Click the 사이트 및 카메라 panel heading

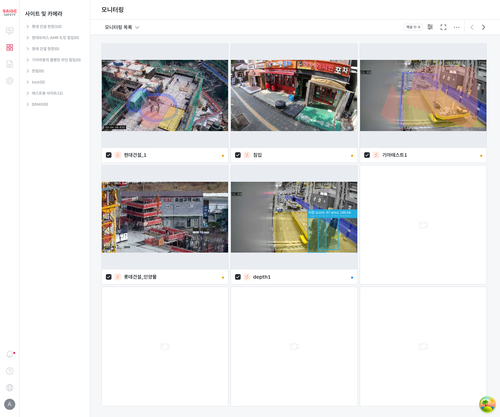tap(44, 14)
